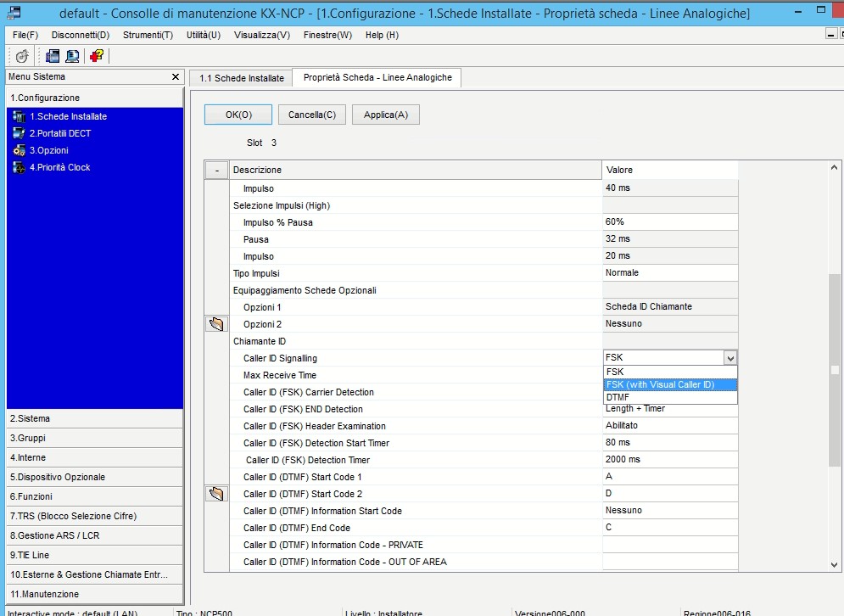The height and width of the screenshot is (616, 844).
Task: Click the 1.Schede Installate sidebar icon
Action: pos(19,116)
